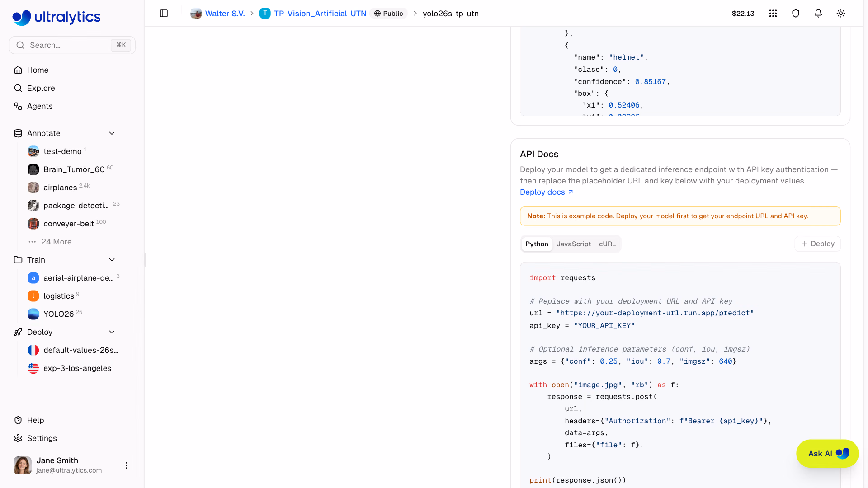The image size is (868, 488).
Task: Click aerial-airplane-de project icon
Action: pyautogui.click(x=33, y=278)
